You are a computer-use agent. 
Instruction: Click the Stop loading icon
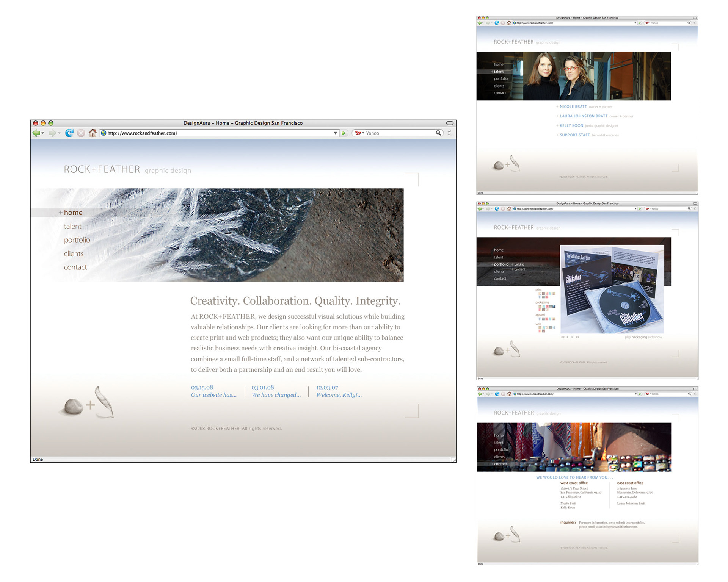(81, 133)
